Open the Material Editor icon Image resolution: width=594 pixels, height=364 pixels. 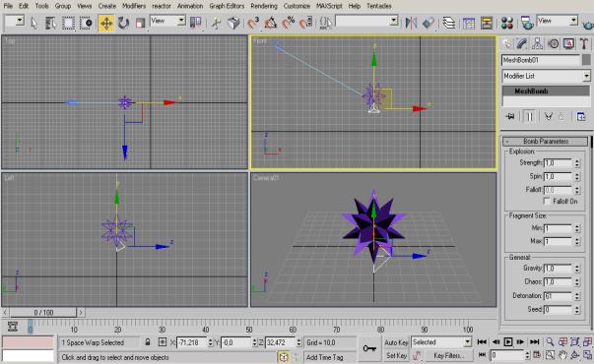pos(507,23)
